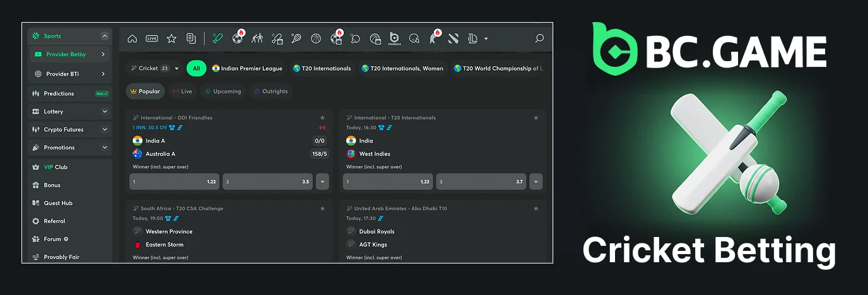This screenshot has width=868, height=295.
Task: Select the cricket bat sport icon
Action: [x=218, y=38]
